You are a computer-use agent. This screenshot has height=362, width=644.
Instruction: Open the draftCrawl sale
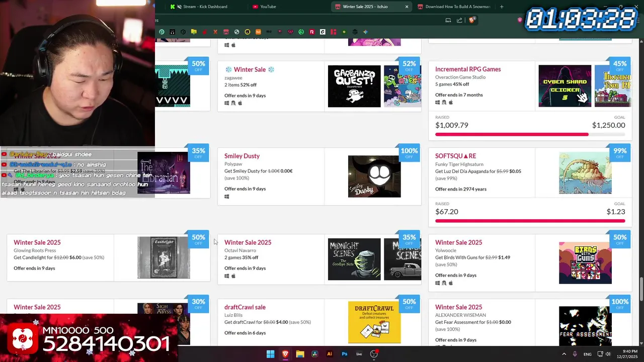(x=245, y=307)
